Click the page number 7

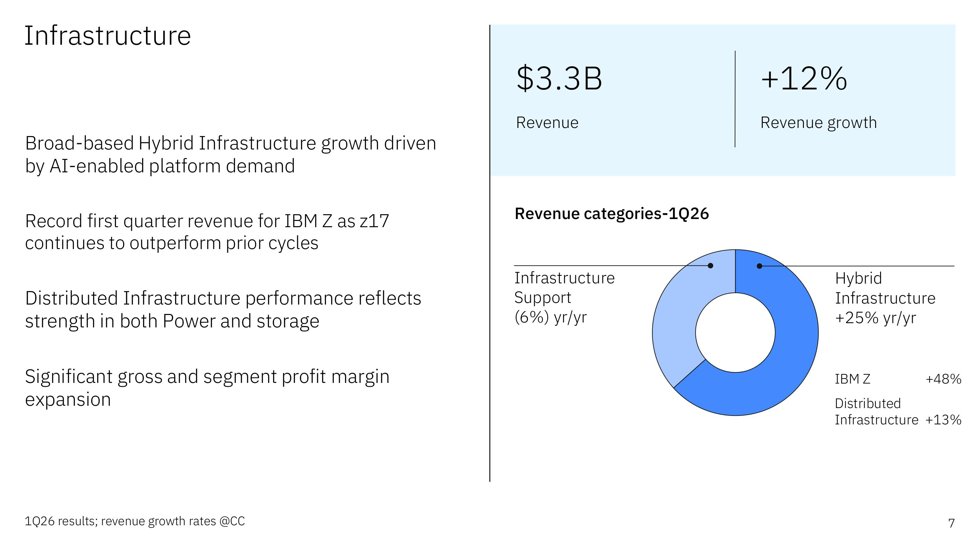coord(951,523)
